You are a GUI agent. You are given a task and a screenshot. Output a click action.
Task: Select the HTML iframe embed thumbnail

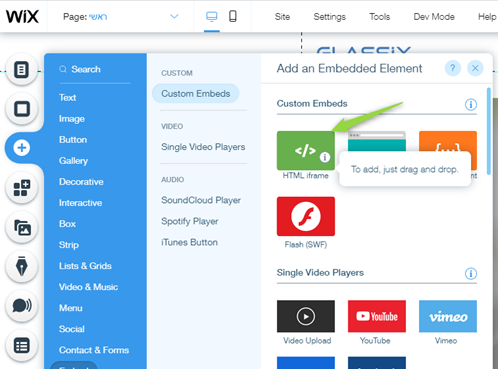(x=306, y=151)
